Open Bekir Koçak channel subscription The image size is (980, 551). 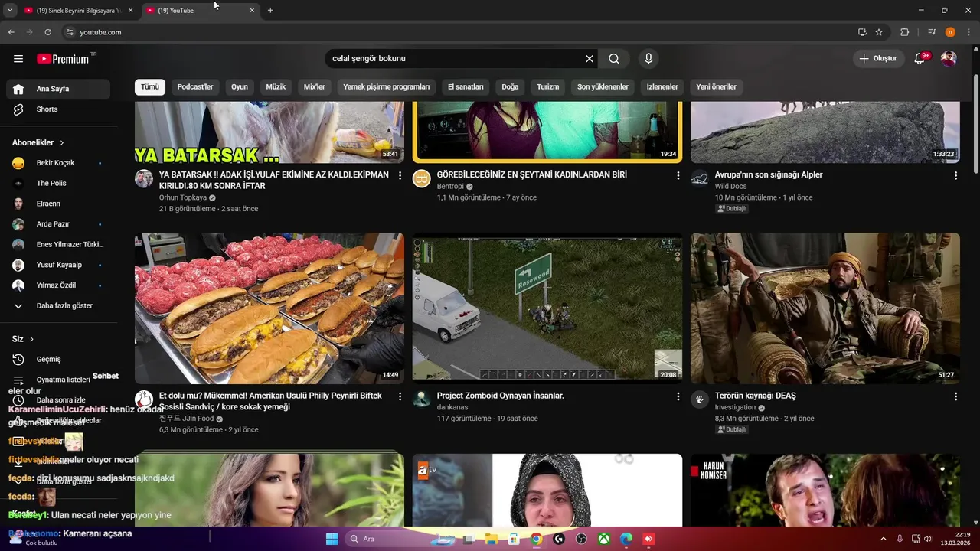(58, 163)
